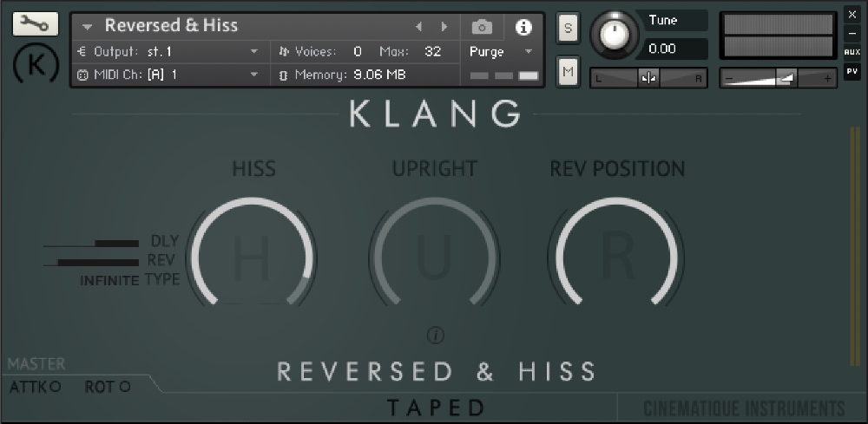Click the Voices count value 0
This screenshot has height=424, width=868.
tap(358, 52)
